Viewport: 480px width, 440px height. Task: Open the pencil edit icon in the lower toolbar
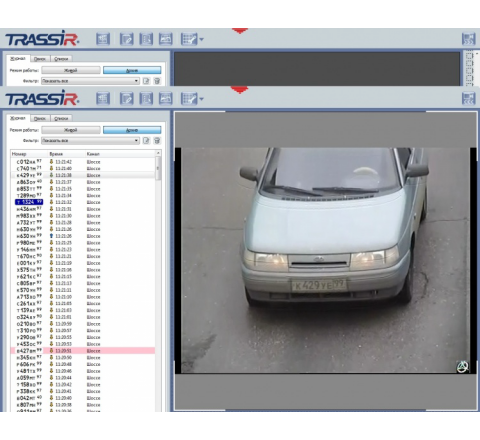(127, 99)
